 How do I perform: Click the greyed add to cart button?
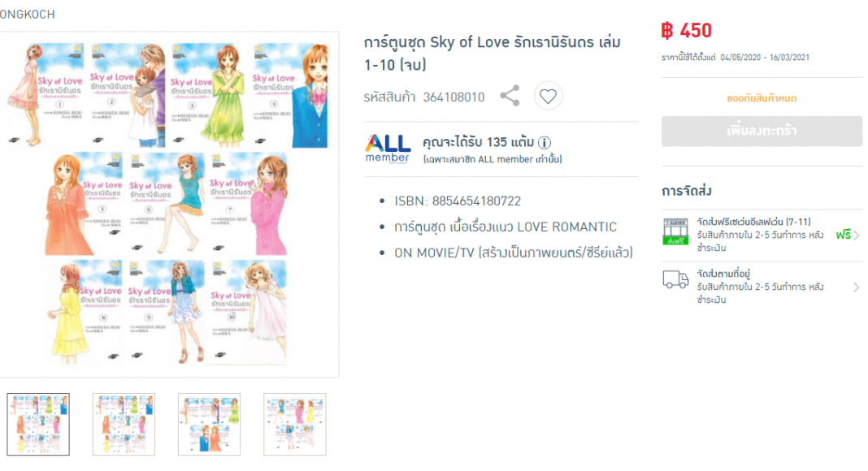pos(762,131)
